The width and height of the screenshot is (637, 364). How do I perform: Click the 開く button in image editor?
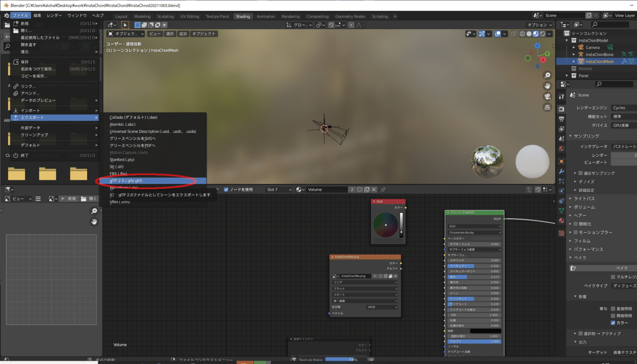point(90,198)
